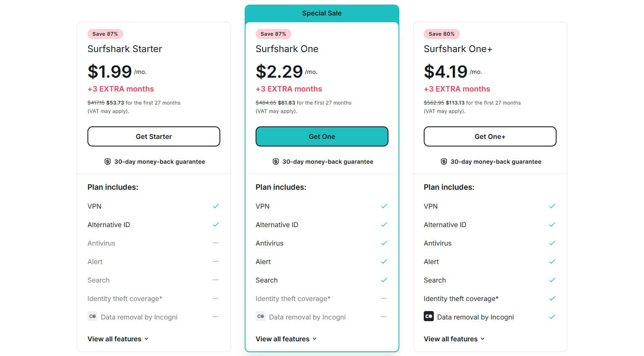Click the money-back guarantee shield icon under Get Starter
The height and width of the screenshot is (356, 644).
coord(107,161)
